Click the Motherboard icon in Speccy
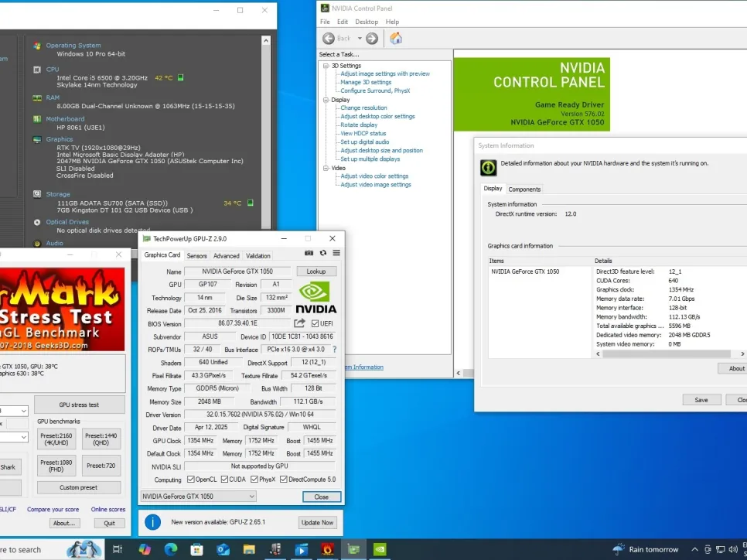Viewport: 747px width, 560px height. 37,118
